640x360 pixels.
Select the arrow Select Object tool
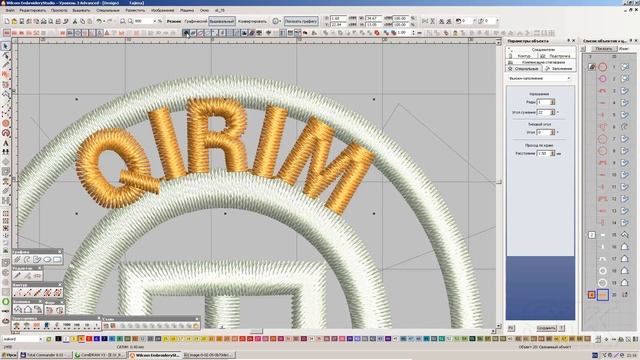tap(6, 46)
